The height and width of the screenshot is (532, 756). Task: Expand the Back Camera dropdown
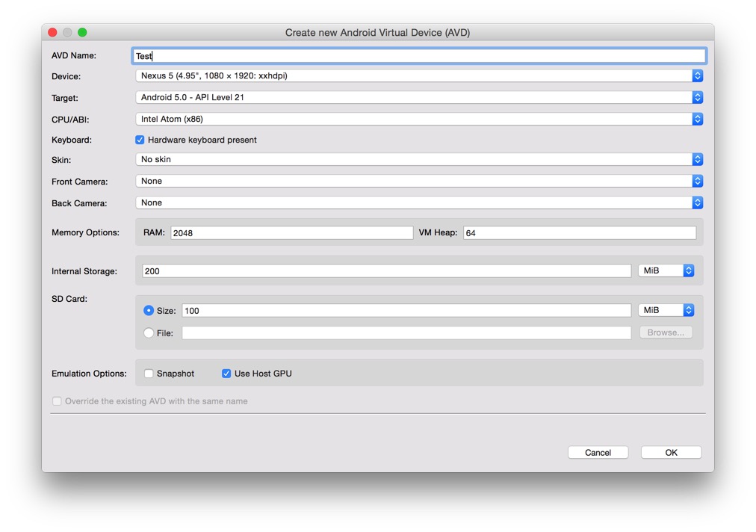point(418,202)
